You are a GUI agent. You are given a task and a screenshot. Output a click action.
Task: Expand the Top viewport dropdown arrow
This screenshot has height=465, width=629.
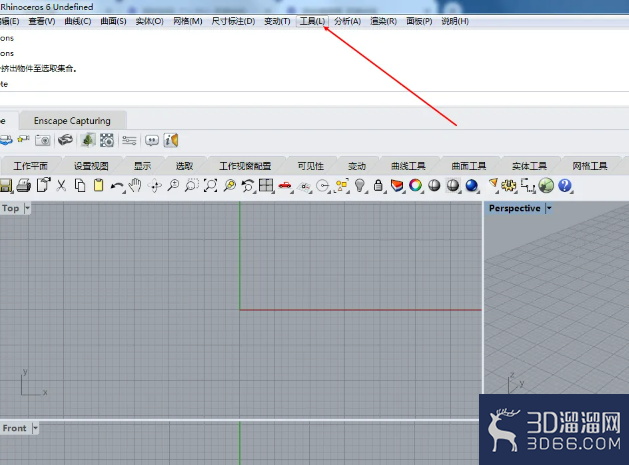click(27, 208)
